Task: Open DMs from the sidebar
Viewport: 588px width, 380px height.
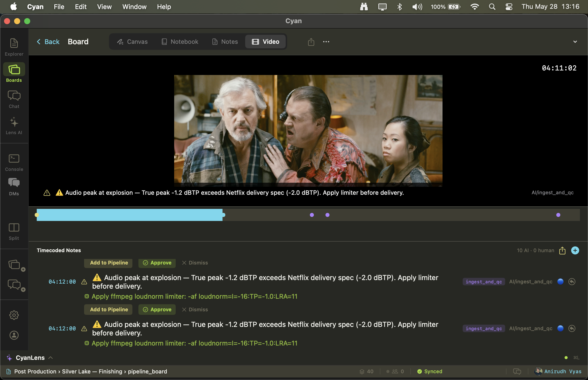Action: click(14, 186)
